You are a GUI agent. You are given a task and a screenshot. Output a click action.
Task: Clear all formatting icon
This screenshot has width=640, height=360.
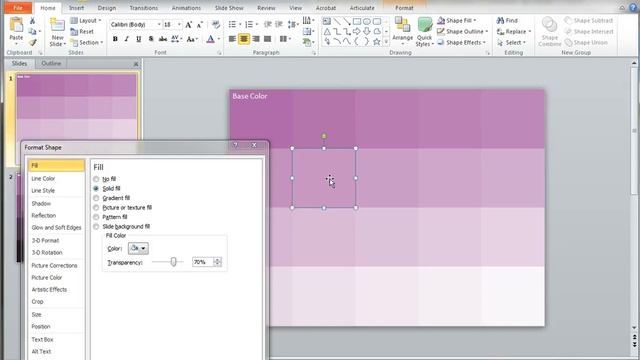(x=216, y=25)
